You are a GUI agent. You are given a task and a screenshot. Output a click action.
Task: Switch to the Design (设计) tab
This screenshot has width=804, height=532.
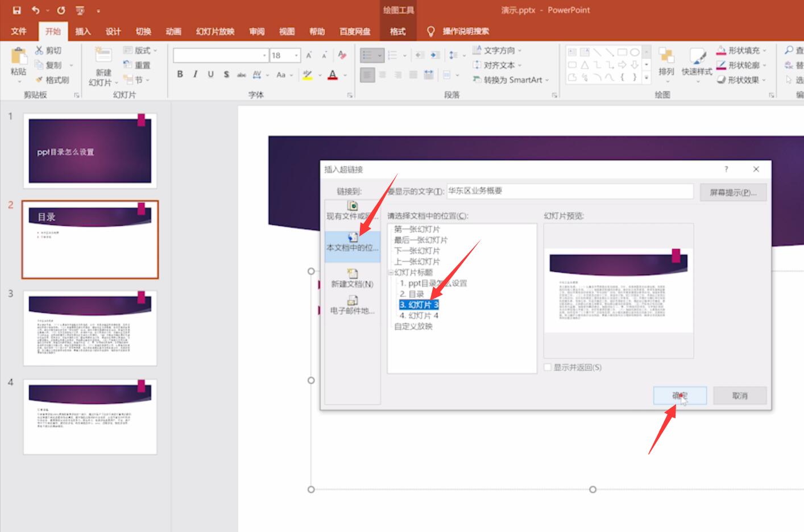coord(113,31)
